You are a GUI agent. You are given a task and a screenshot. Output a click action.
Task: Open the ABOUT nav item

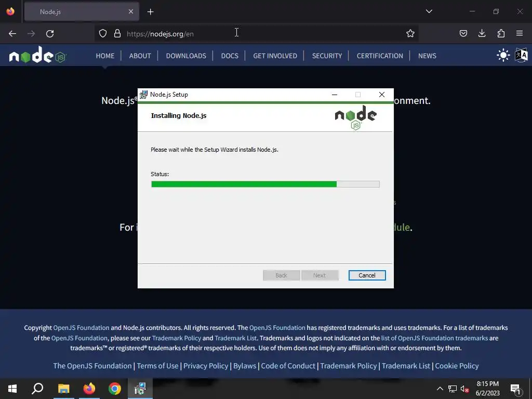point(140,56)
